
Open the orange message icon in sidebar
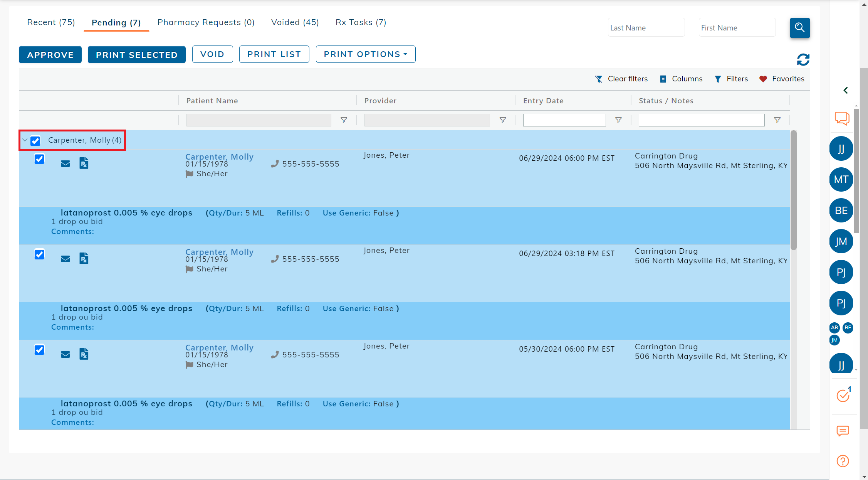coord(843,431)
